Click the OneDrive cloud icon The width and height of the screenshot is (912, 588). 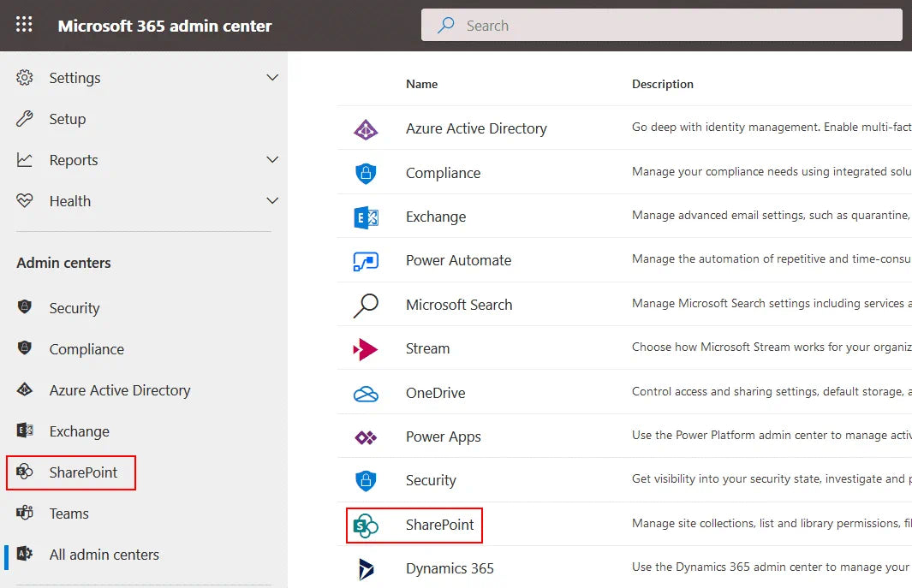(x=366, y=394)
